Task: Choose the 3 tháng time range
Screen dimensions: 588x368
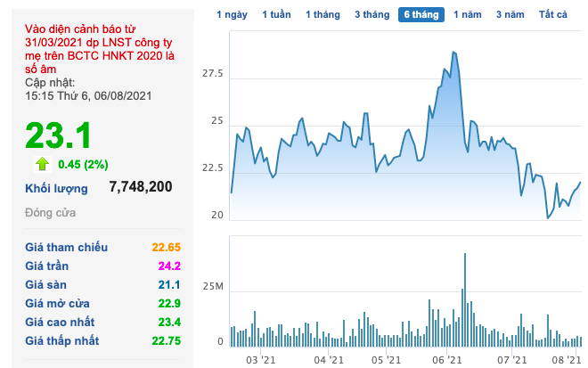Action: (x=372, y=15)
